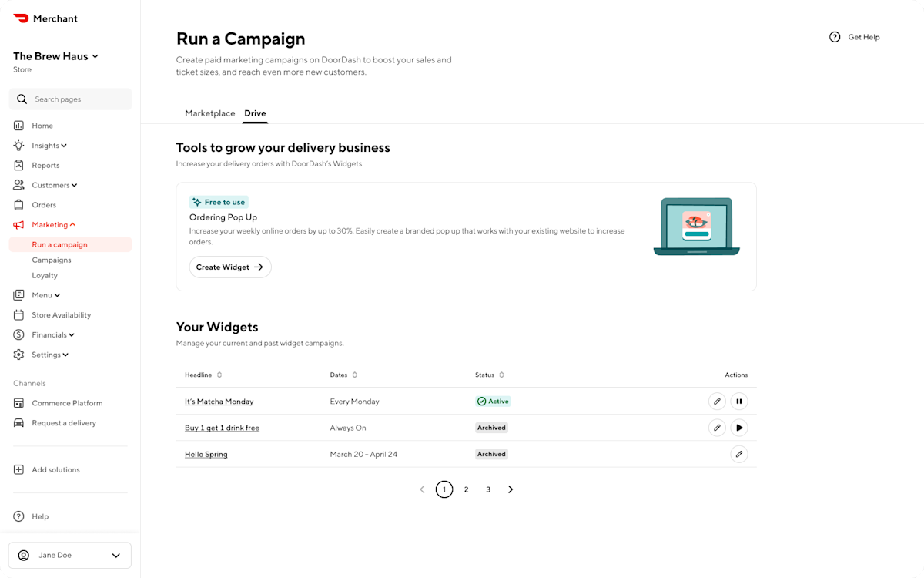Image resolution: width=924 pixels, height=578 pixels.
Task: Click the search magnifier icon
Action: (22, 99)
